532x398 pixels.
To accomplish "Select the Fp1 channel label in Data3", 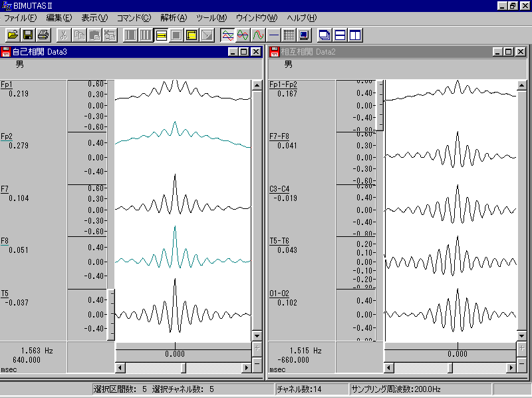I will [7, 85].
